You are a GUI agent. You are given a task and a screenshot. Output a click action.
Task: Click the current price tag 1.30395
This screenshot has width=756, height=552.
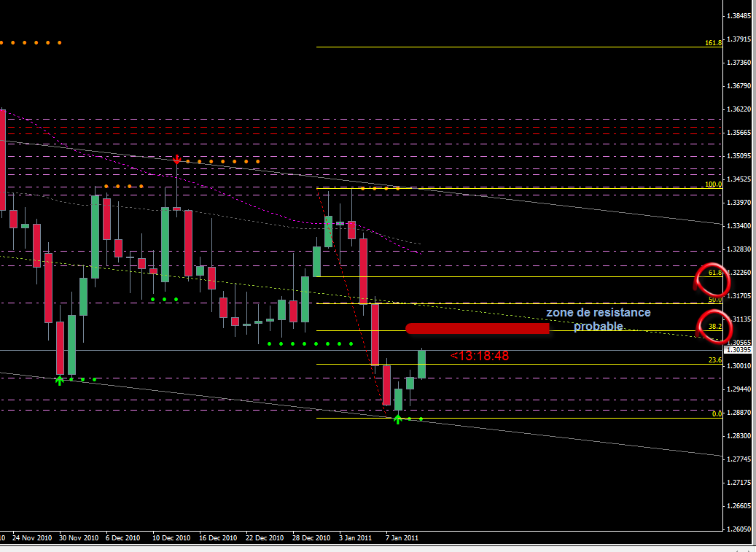pyautogui.click(x=739, y=350)
